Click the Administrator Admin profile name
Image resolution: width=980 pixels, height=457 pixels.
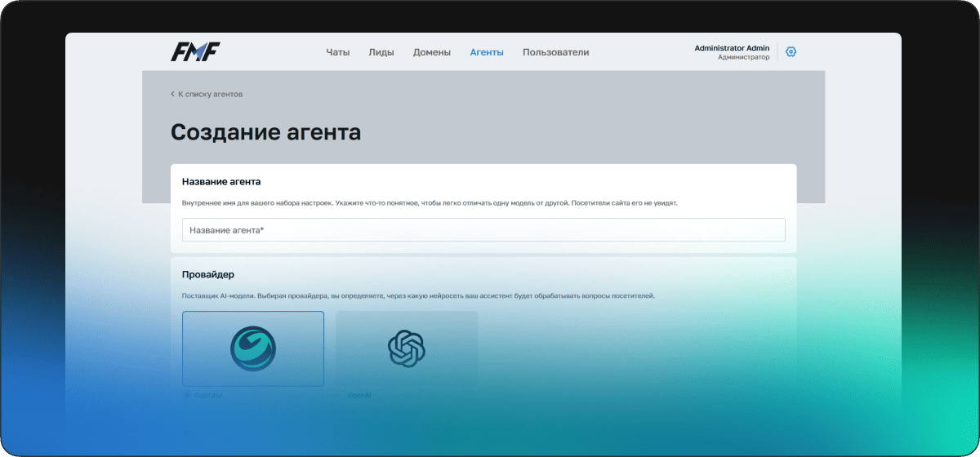732,48
